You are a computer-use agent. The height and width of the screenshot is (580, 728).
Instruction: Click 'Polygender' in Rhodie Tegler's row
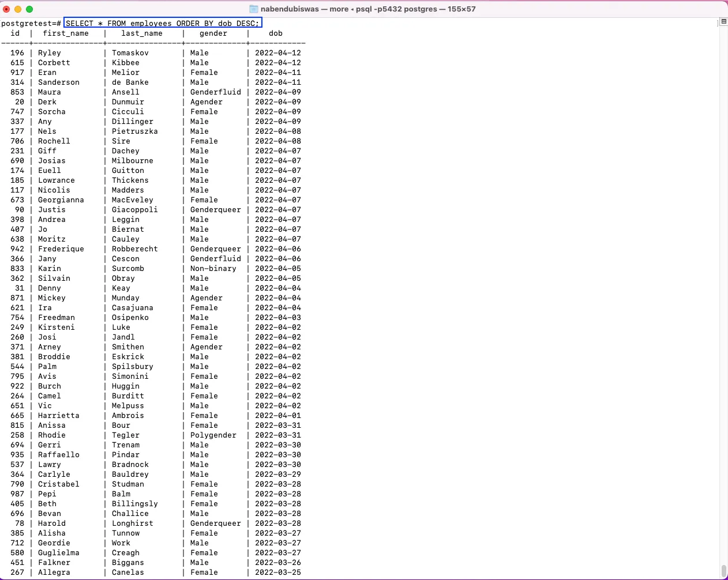coord(213,435)
